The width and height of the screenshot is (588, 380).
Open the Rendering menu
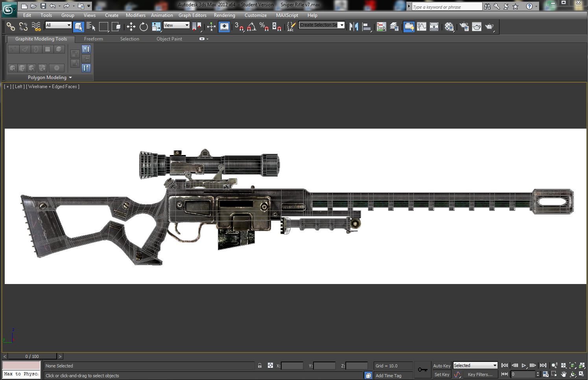coord(225,15)
